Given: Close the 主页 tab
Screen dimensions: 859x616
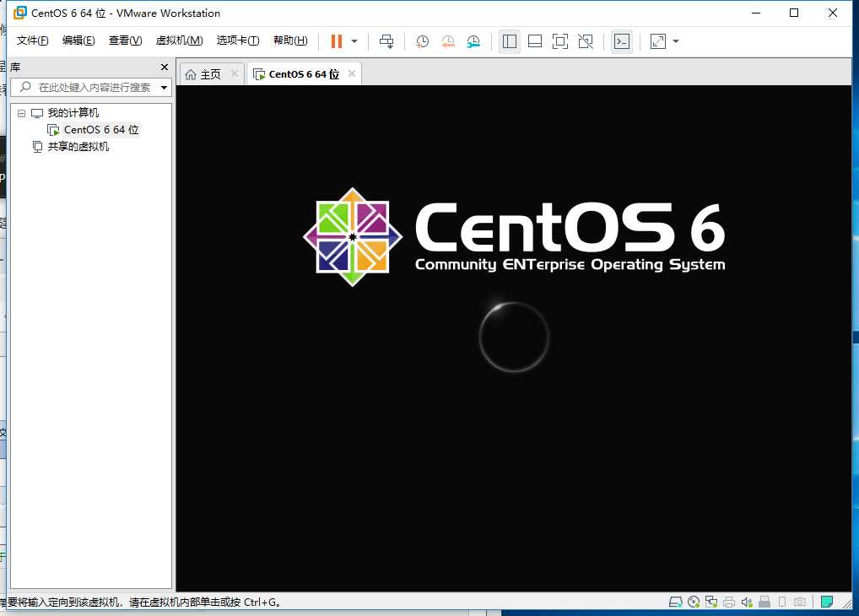Looking at the screenshot, I should point(235,73).
